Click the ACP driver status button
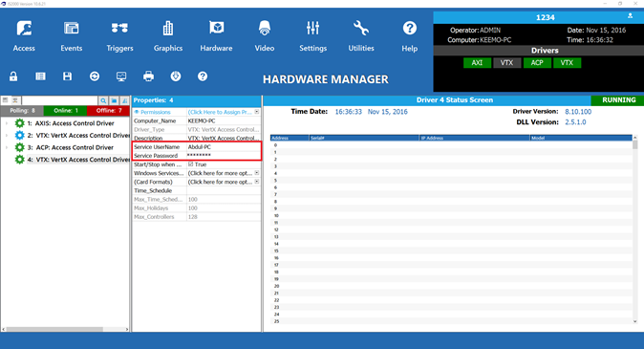This screenshot has height=349, width=644. (537, 62)
